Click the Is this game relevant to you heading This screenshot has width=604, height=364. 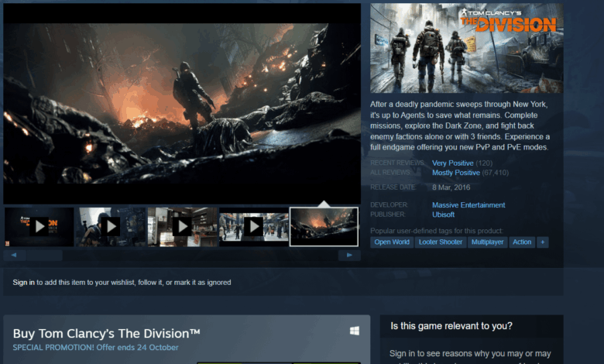[x=451, y=326]
